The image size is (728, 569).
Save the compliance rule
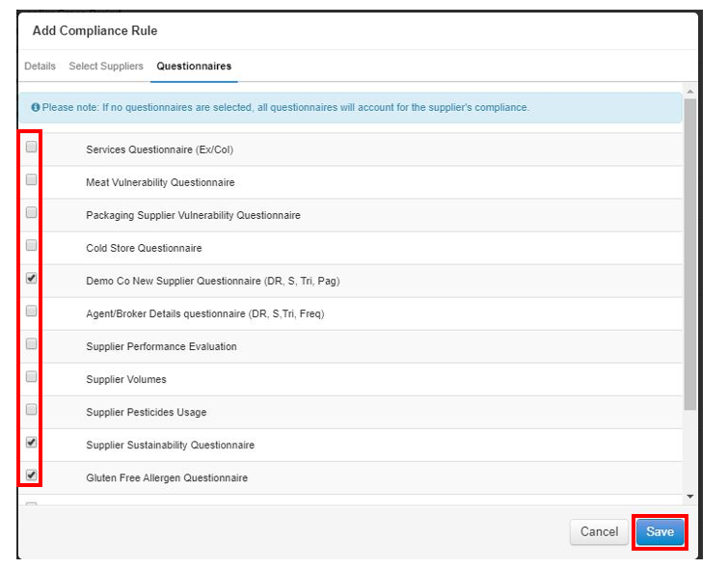660,531
